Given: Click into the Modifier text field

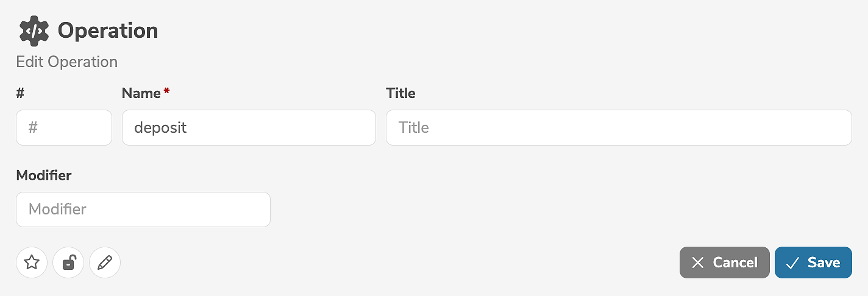Looking at the screenshot, I should (x=143, y=210).
